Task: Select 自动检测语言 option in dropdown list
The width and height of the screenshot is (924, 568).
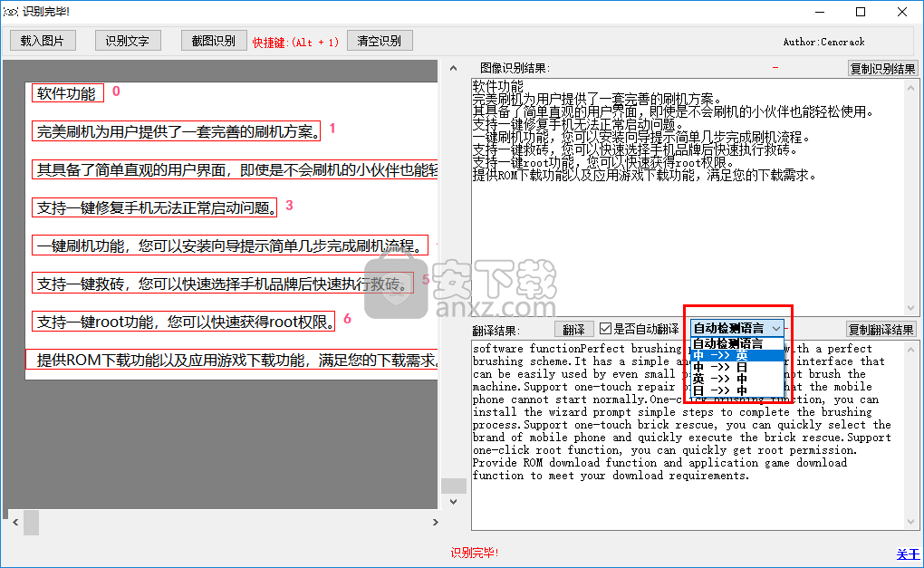Action: point(736,343)
